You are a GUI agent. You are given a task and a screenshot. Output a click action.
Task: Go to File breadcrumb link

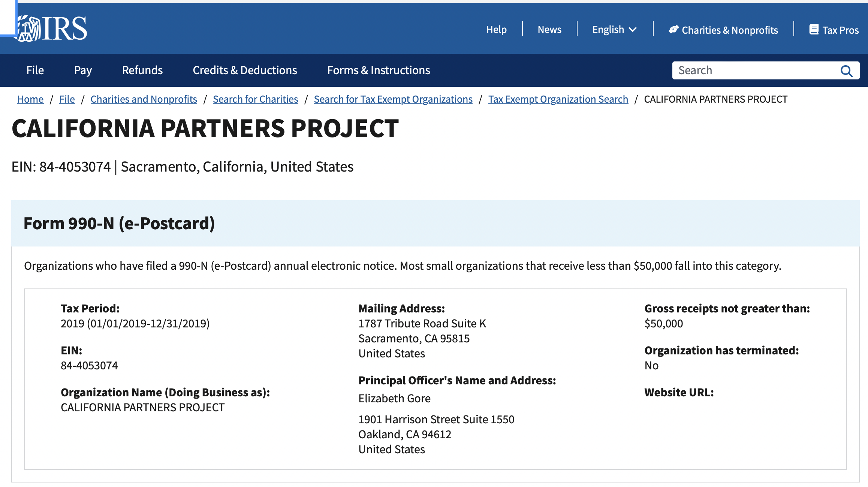67,99
